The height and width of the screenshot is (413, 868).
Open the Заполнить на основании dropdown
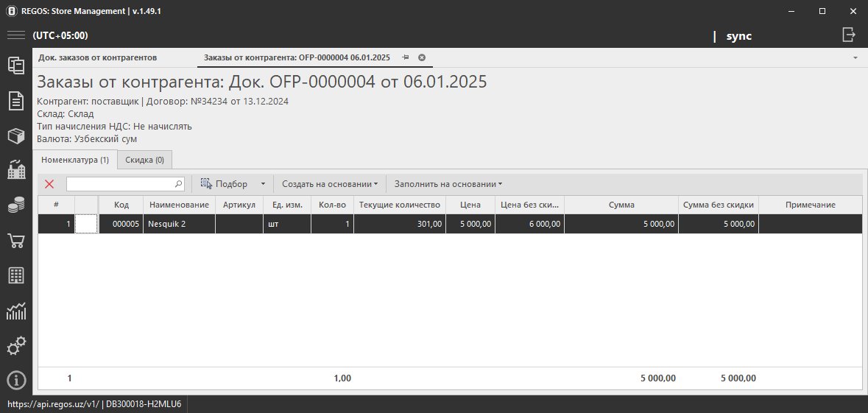click(448, 184)
